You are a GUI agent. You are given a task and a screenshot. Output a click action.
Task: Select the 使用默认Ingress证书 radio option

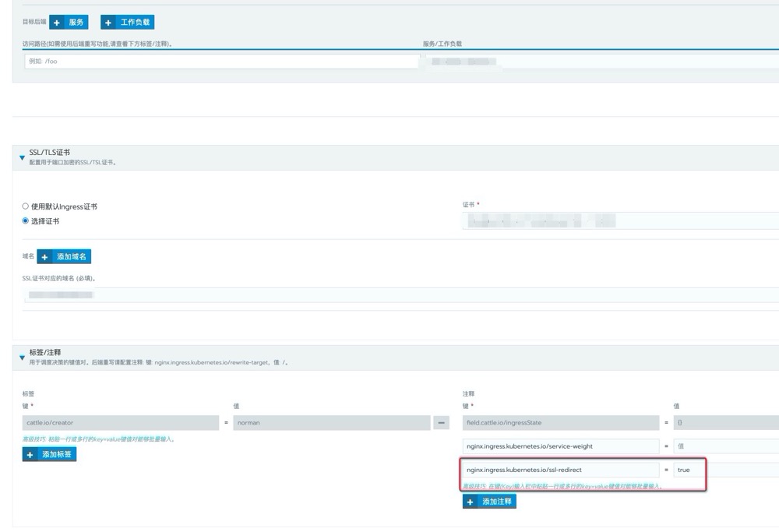[26, 206]
